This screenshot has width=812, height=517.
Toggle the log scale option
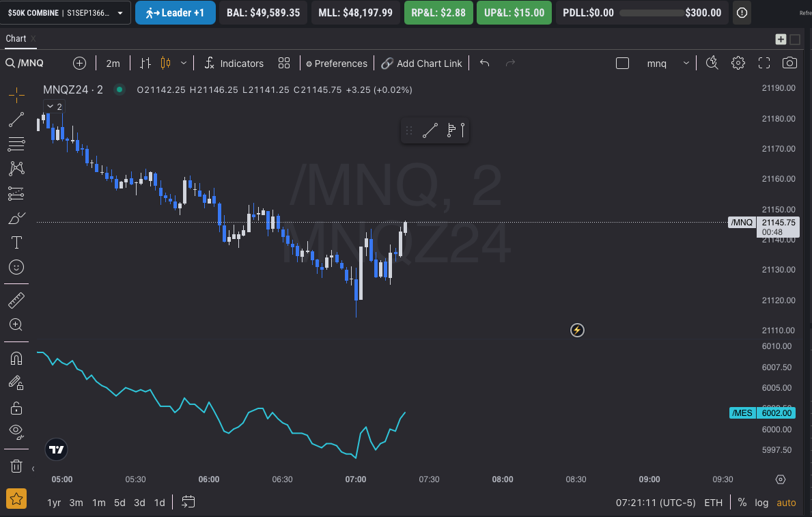coord(761,503)
